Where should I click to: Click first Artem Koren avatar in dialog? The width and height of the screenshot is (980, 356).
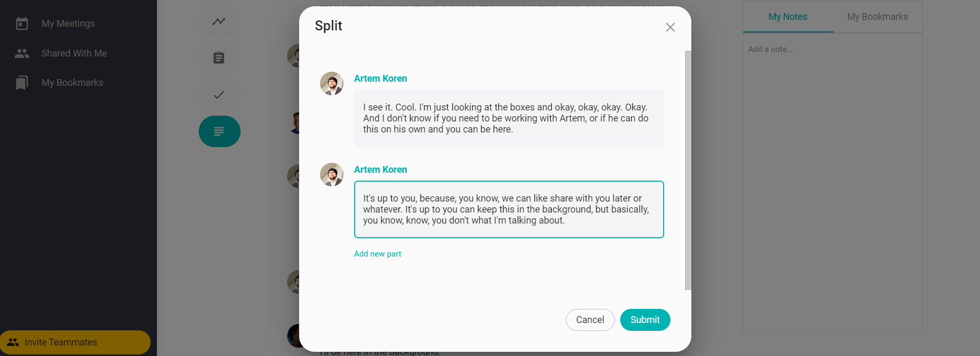332,84
